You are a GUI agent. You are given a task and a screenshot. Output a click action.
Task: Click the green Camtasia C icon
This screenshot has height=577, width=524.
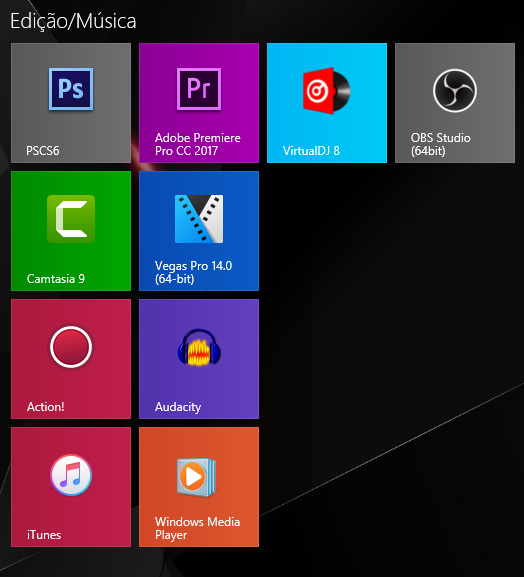click(71, 219)
